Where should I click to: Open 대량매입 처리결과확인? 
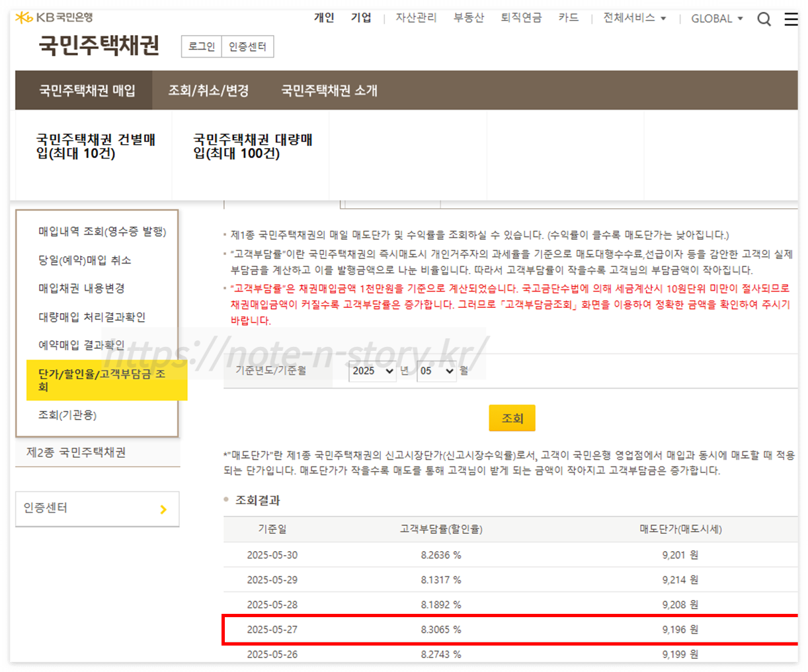(92, 317)
